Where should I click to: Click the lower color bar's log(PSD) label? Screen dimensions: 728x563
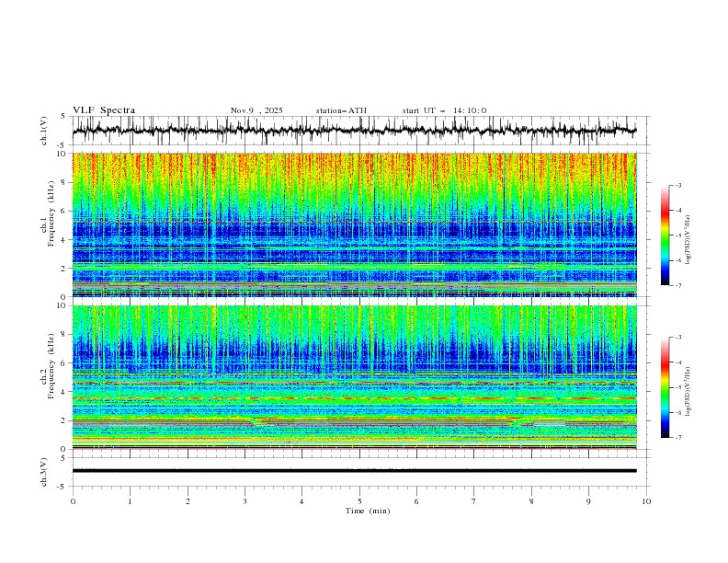coord(688,392)
